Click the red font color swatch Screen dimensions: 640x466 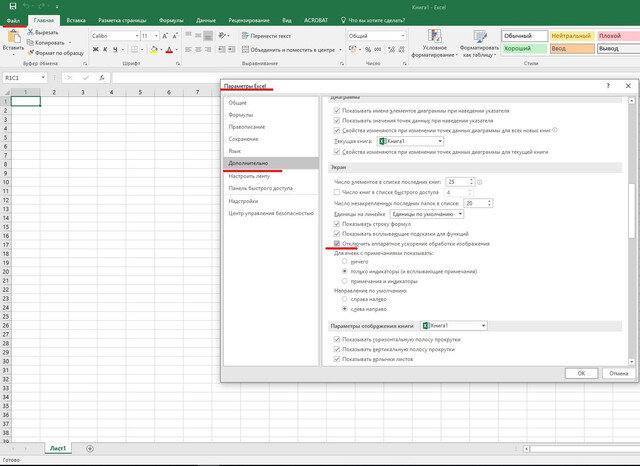point(169,49)
